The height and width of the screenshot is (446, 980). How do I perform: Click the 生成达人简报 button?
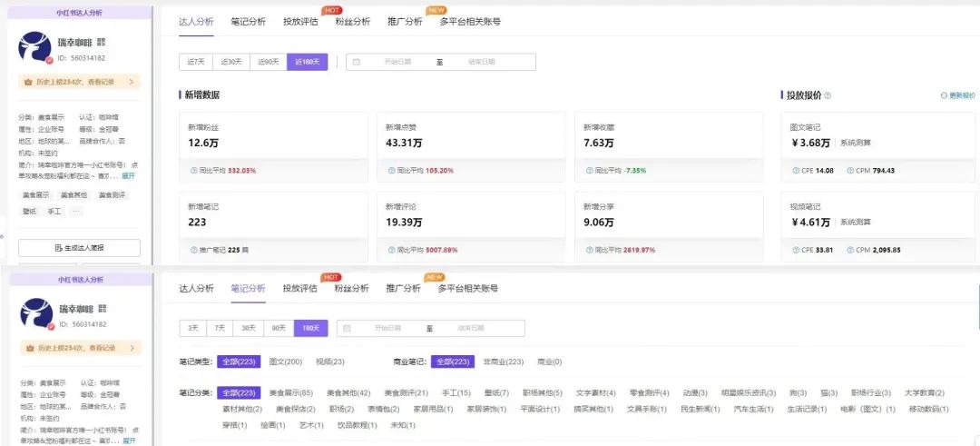79,248
